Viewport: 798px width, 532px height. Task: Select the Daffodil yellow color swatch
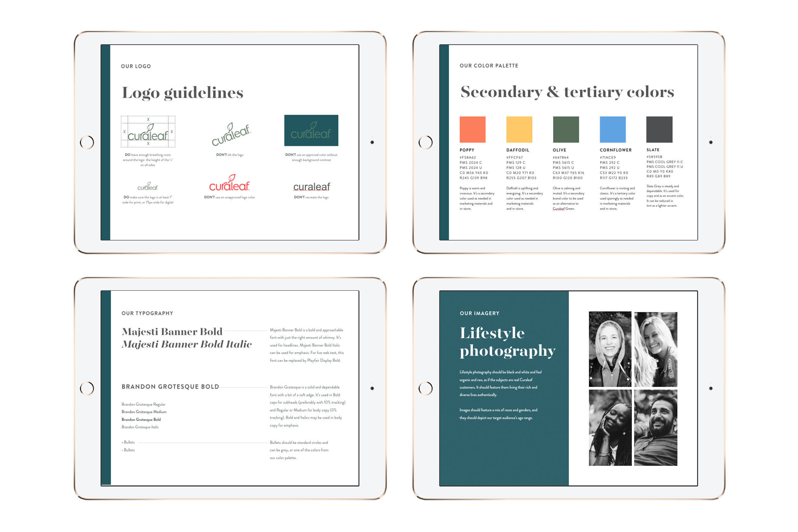(519, 130)
